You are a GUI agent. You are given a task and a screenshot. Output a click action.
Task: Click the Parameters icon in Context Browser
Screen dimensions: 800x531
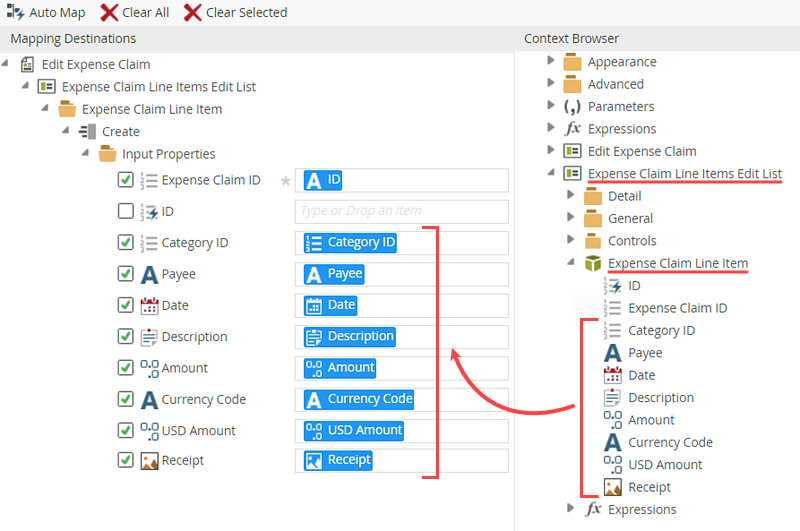point(572,107)
